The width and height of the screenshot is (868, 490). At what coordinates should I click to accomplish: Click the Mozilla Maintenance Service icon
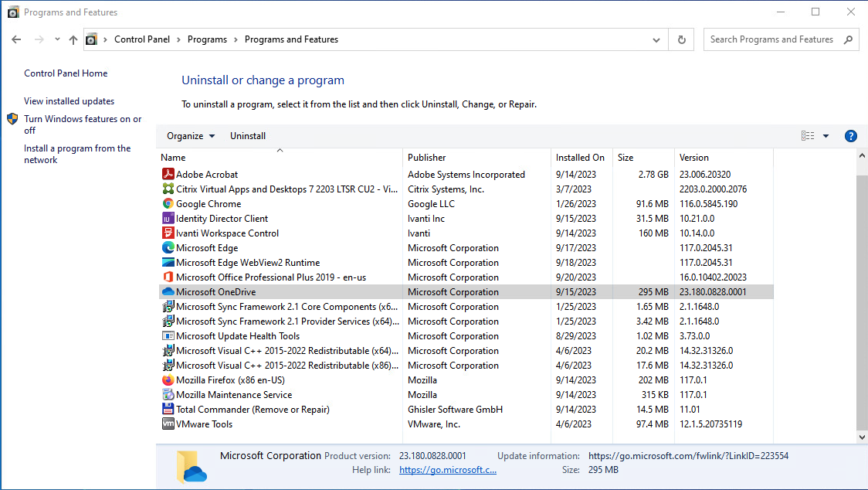pos(168,395)
